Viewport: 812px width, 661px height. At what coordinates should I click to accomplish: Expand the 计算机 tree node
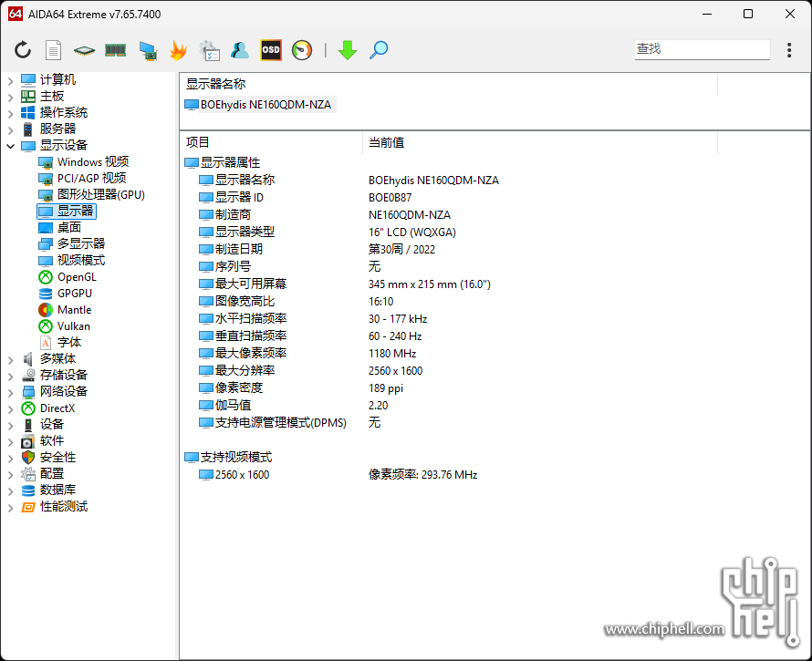pyautogui.click(x=10, y=80)
